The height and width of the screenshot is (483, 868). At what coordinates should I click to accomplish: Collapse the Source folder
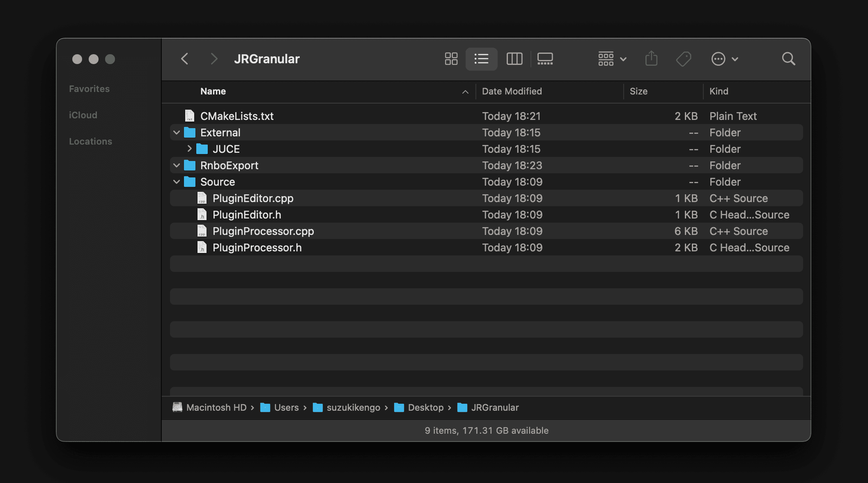point(176,182)
